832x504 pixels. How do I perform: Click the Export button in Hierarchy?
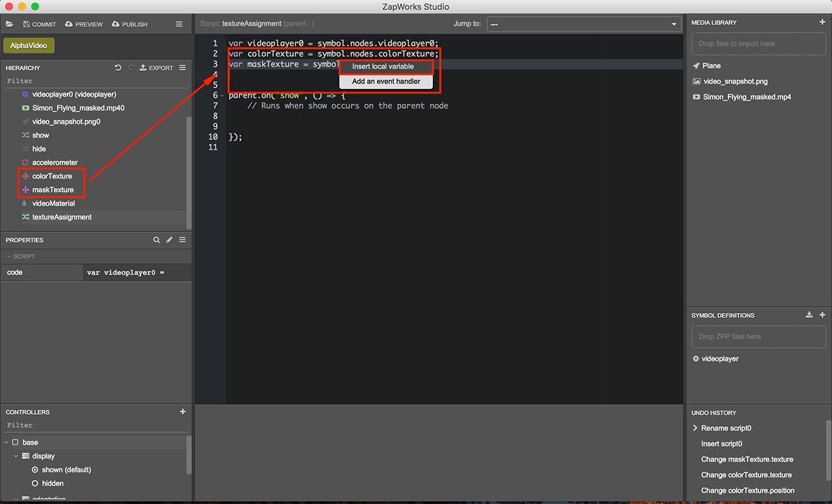[157, 68]
